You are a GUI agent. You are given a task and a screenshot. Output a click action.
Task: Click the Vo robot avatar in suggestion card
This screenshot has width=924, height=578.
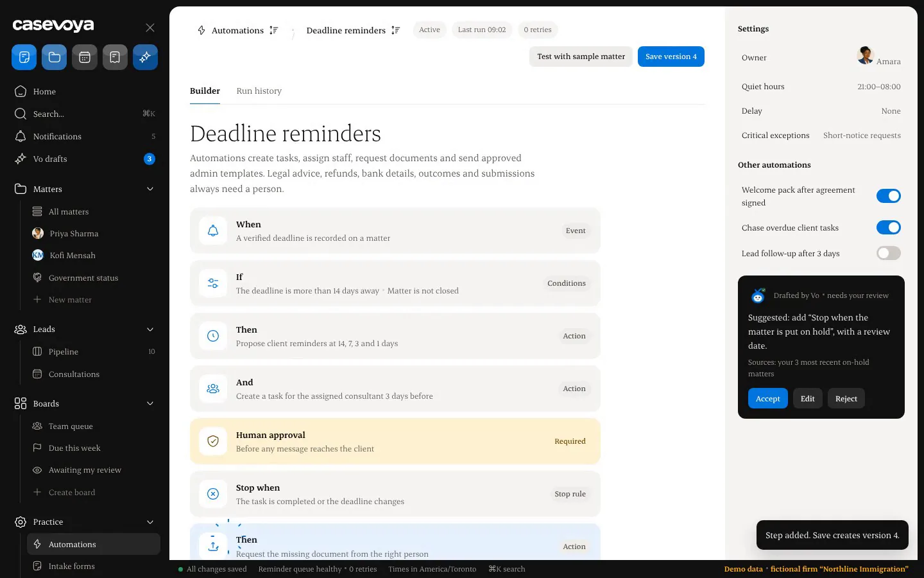coord(758,295)
